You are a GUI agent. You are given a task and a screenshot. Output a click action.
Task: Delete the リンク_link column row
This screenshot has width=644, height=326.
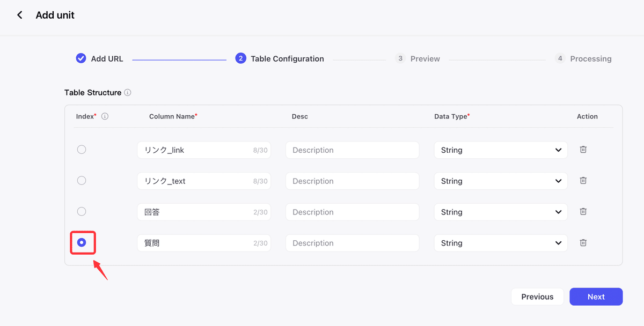coord(583,150)
